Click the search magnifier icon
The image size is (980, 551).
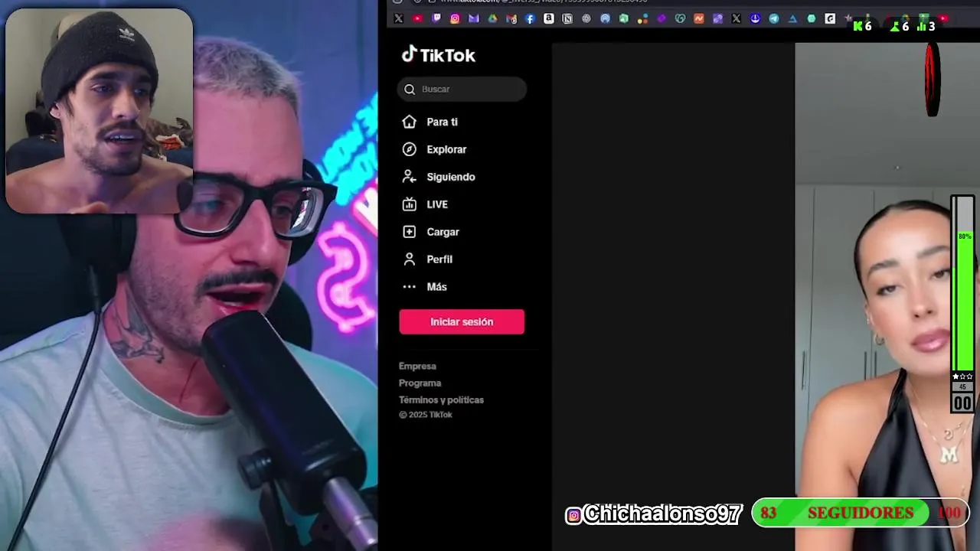click(410, 90)
